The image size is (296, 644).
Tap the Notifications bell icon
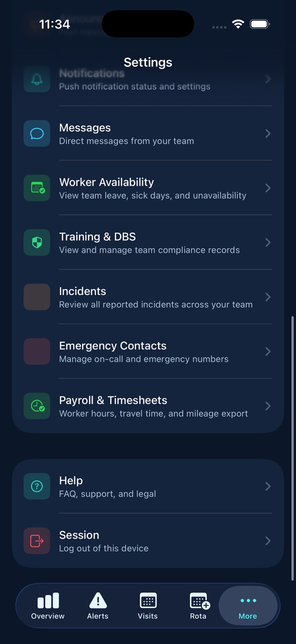point(37,79)
